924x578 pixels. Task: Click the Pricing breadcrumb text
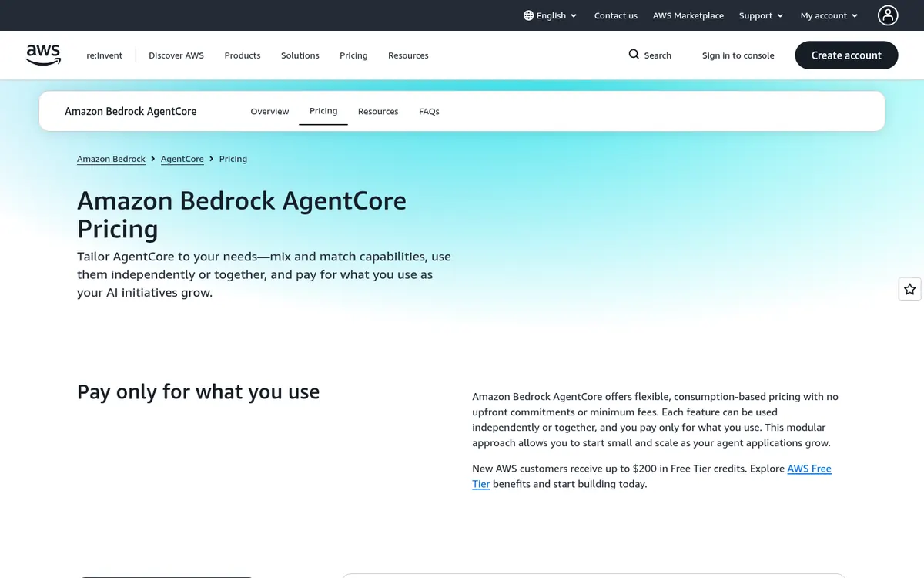click(x=233, y=159)
